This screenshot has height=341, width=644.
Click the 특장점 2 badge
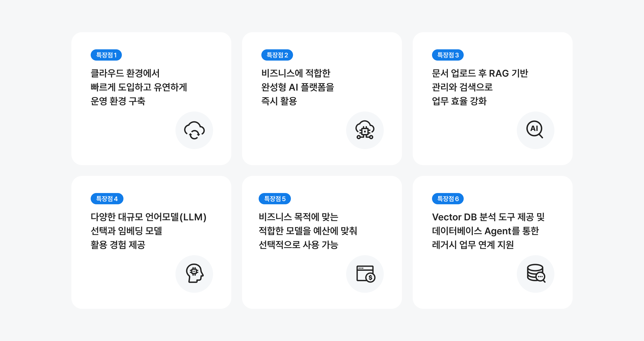coord(277,55)
